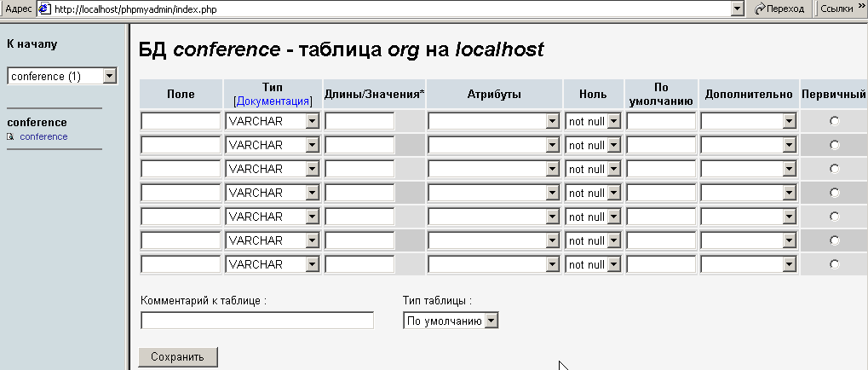
Task: Click the Переход go arrow button
Action: [x=779, y=9]
